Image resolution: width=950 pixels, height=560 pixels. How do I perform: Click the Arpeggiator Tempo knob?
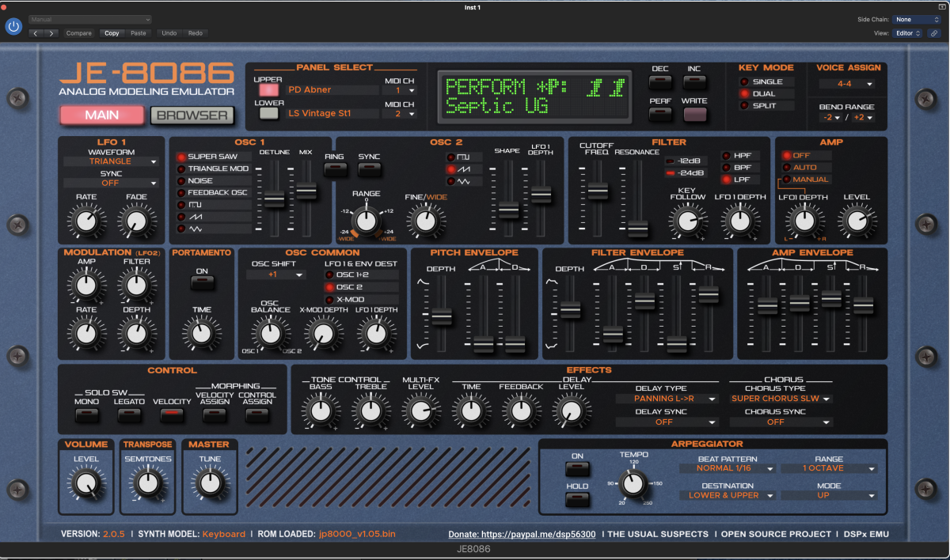[x=632, y=482]
